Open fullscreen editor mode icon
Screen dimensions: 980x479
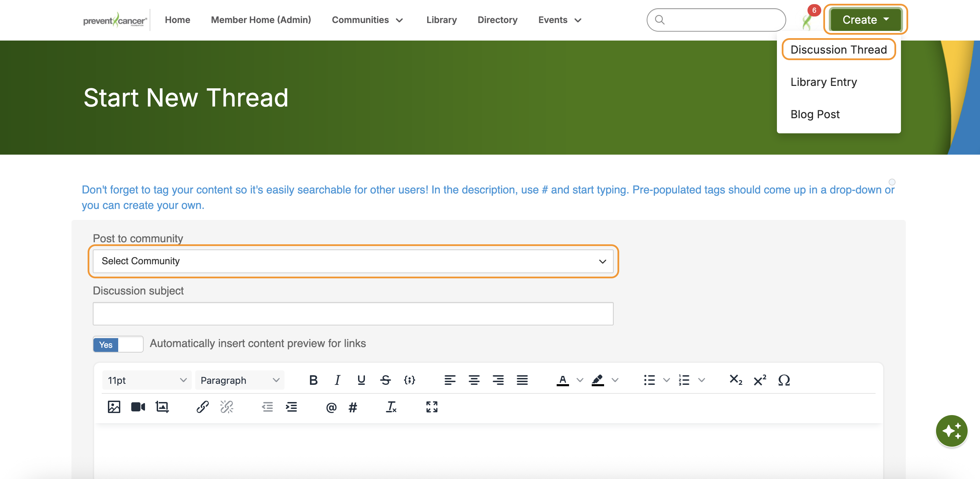[432, 407]
